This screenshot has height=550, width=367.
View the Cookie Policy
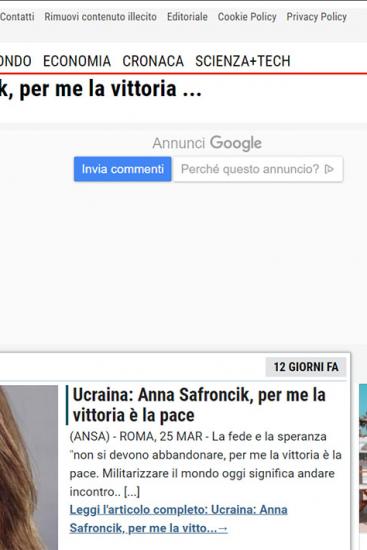click(247, 16)
